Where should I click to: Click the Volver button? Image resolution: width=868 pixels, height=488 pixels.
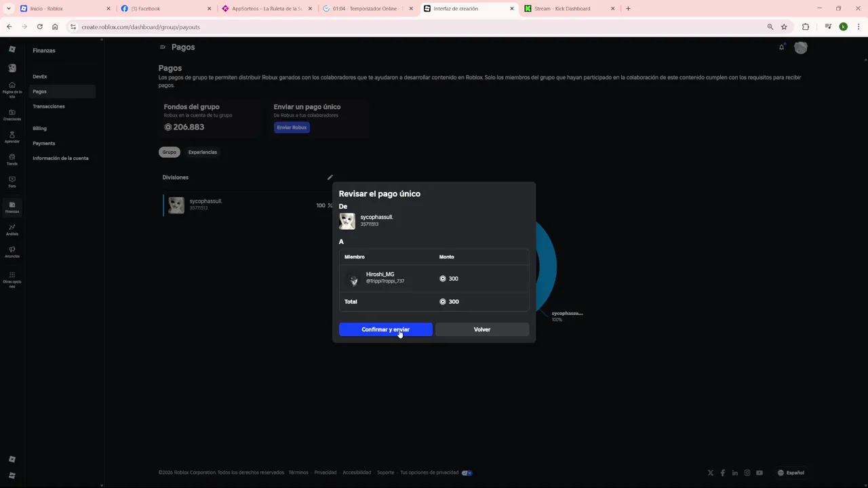482,329
